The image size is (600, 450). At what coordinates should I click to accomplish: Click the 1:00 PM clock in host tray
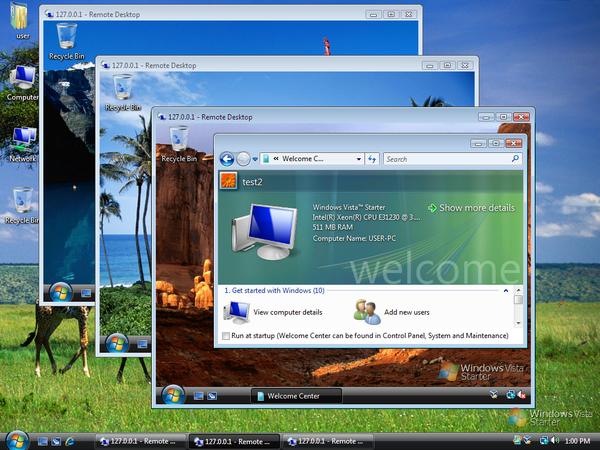(x=577, y=441)
